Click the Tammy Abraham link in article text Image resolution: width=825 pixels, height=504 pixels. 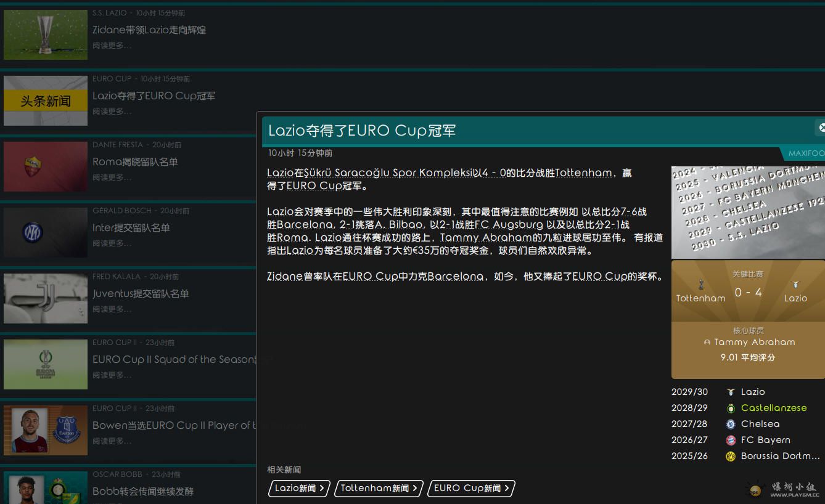click(x=486, y=238)
